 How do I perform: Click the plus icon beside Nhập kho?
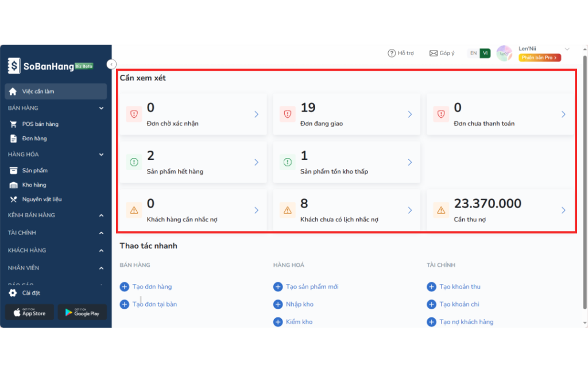[x=278, y=304]
